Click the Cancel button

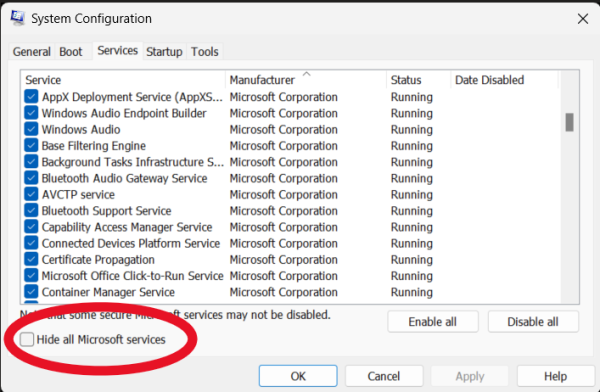coord(384,376)
